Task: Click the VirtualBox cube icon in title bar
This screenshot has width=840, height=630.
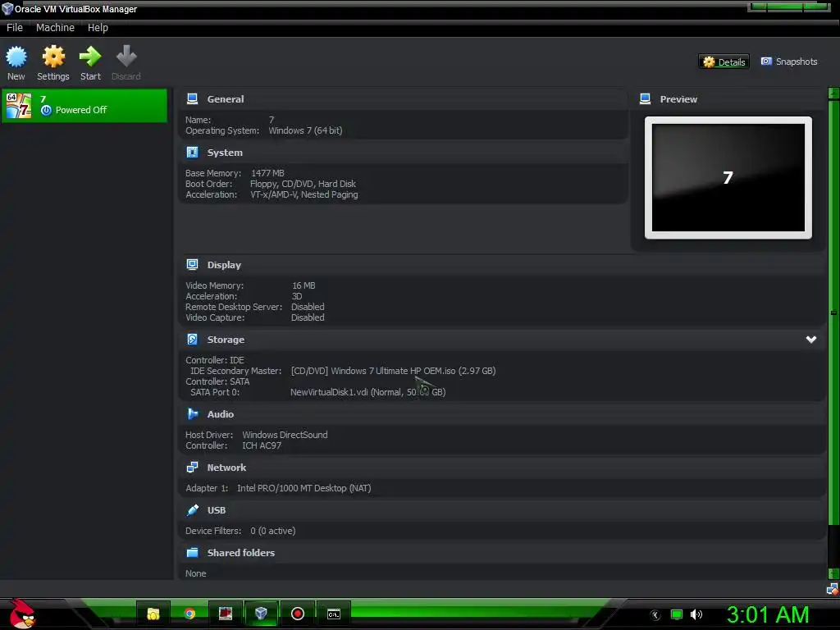Action: coord(7,8)
